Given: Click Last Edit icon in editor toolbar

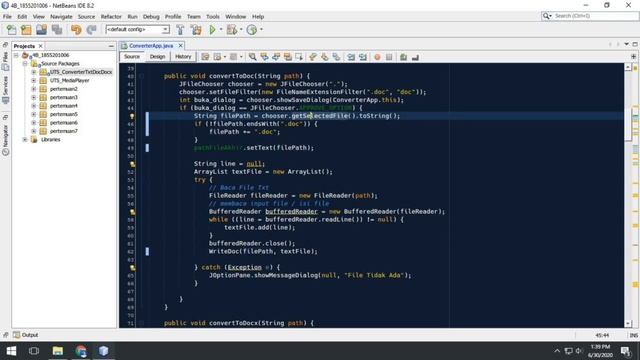Looking at the screenshot, I should point(205,57).
